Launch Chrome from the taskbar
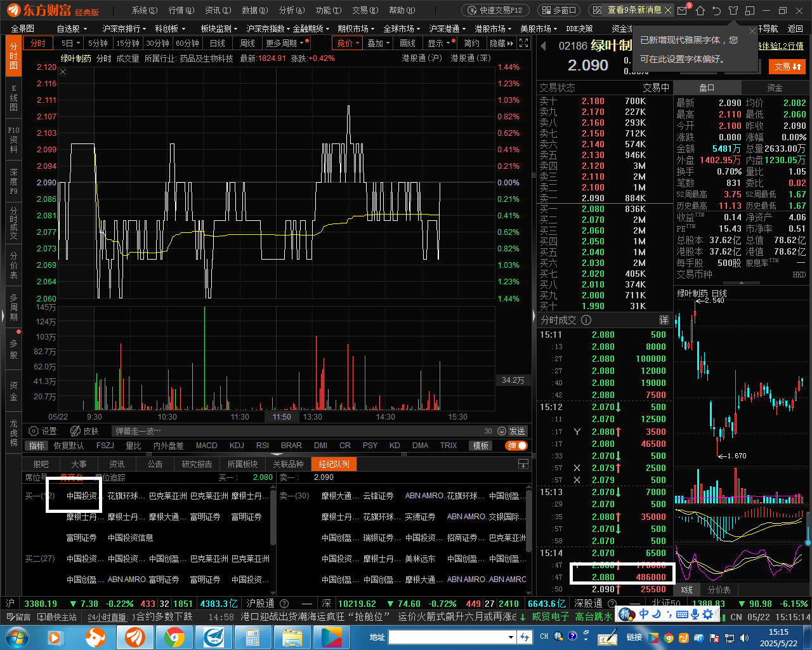Image resolution: width=812 pixels, height=650 pixels. click(x=174, y=637)
